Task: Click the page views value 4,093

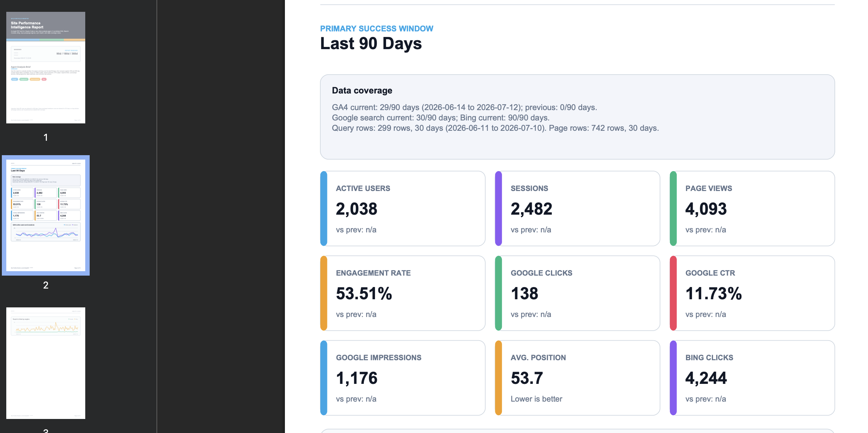Action: click(706, 209)
